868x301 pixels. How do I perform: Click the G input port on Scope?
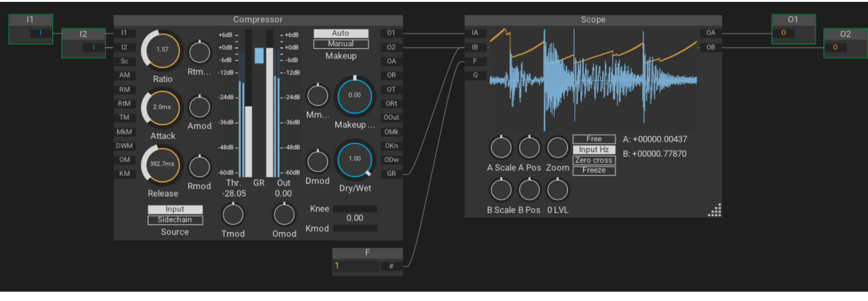[475, 75]
